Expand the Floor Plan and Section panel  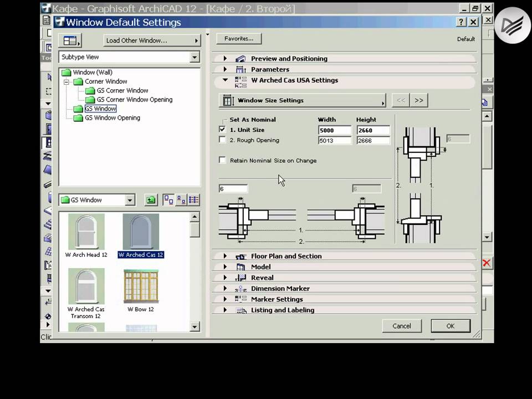pos(225,256)
